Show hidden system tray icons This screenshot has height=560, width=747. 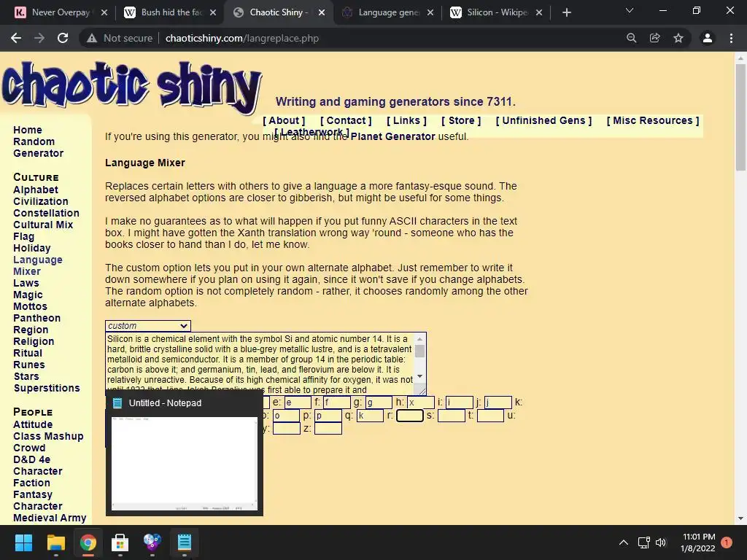(x=623, y=542)
